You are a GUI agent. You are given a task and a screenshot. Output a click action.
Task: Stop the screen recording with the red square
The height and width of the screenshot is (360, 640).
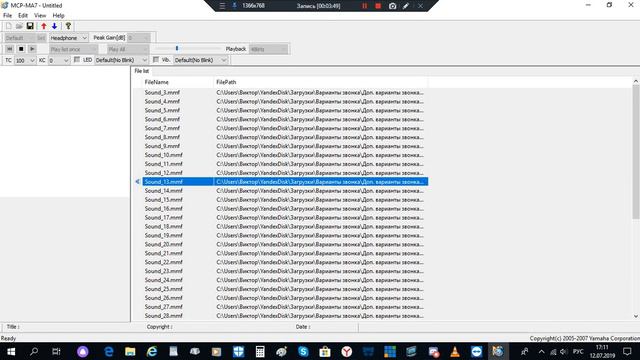[x=378, y=6]
